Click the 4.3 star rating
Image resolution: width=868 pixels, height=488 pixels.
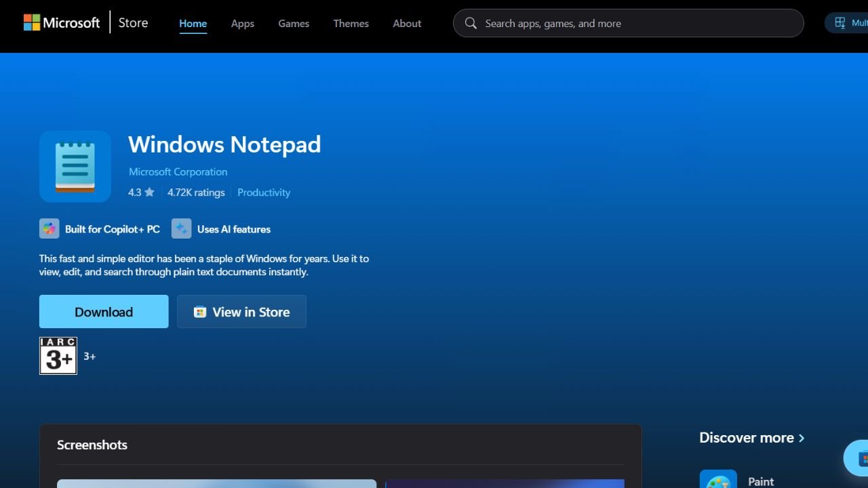pos(141,192)
